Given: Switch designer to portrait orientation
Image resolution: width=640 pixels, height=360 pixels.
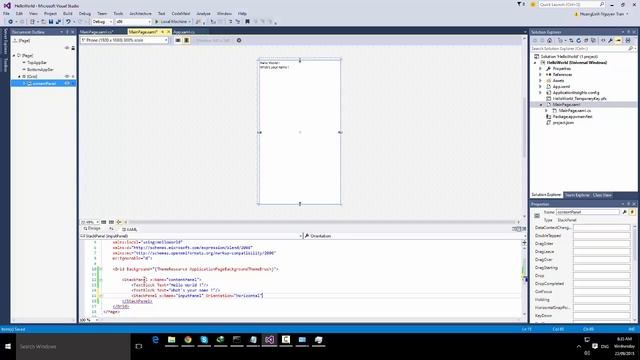Looking at the screenshot, I should pyautogui.click(x=187, y=40).
